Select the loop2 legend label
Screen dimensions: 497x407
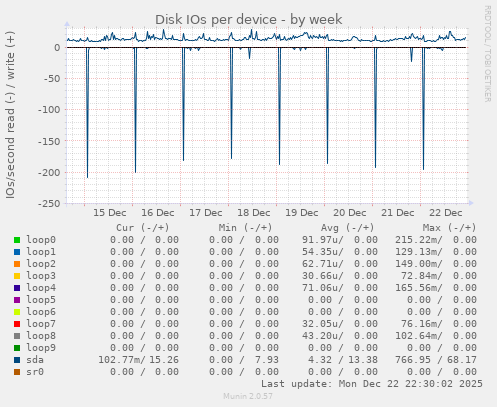pyautogui.click(x=41, y=264)
